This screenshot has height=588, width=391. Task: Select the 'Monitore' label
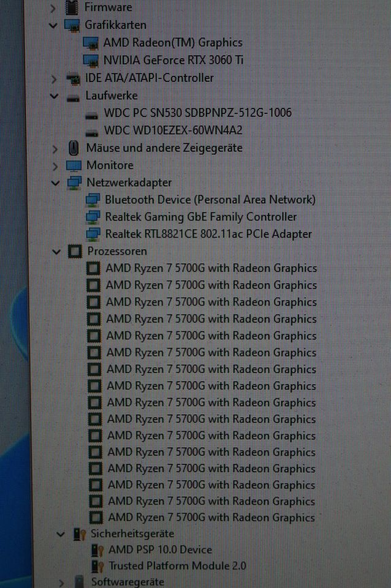[110, 165]
